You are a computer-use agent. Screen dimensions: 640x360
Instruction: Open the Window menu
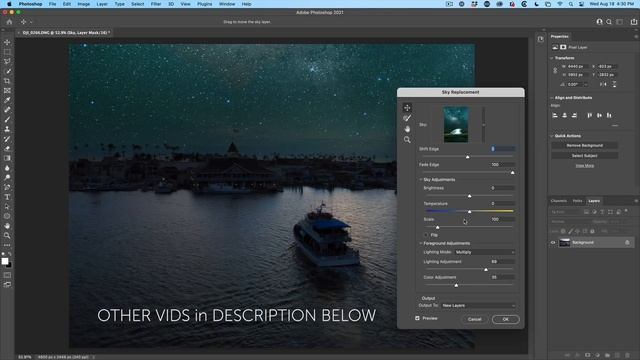tap(227, 4)
